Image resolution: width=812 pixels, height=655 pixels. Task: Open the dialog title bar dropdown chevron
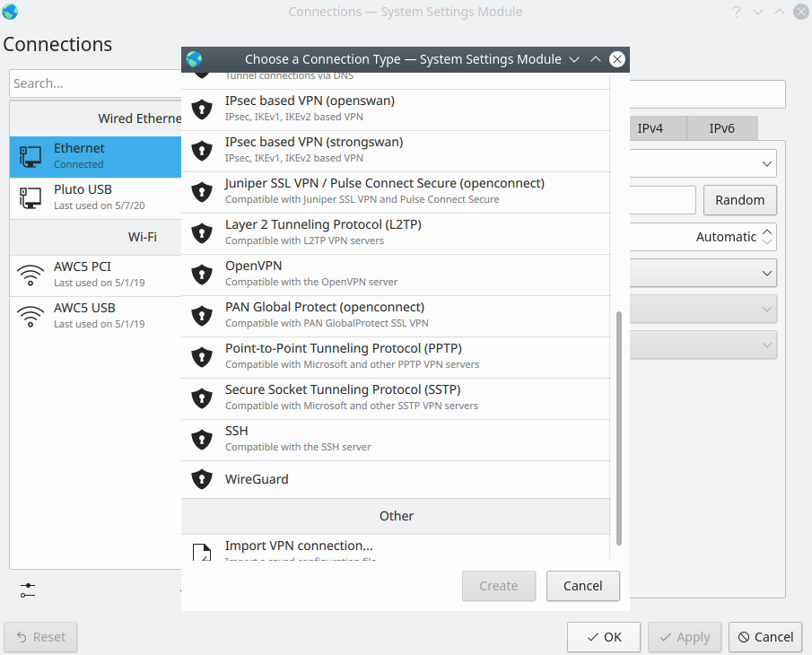[574, 59]
